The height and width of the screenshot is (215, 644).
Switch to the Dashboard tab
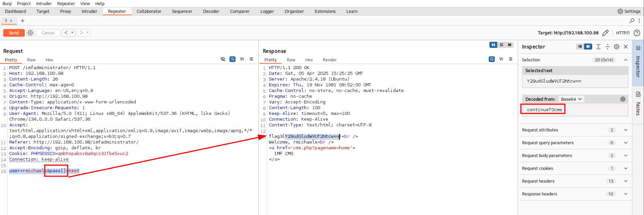(x=16, y=11)
